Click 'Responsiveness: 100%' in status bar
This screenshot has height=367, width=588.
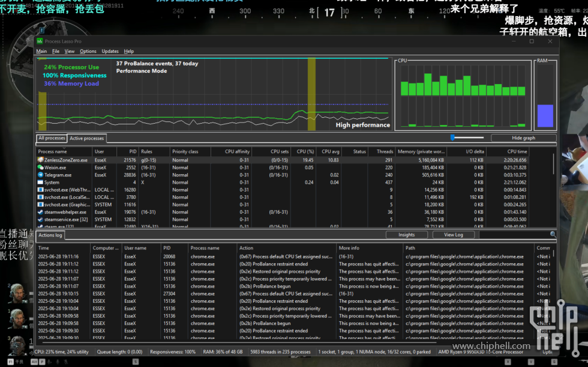[x=173, y=352]
